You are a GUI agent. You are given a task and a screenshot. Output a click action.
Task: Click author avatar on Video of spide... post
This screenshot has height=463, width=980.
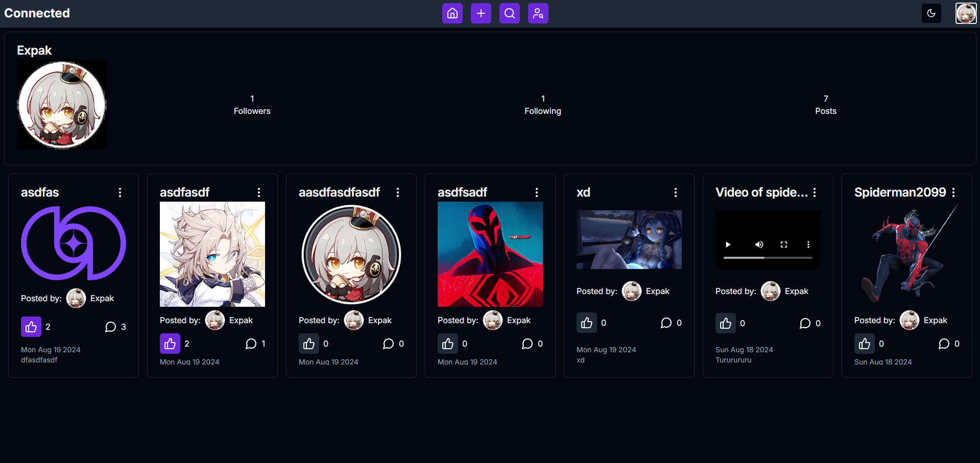point(771,291)
